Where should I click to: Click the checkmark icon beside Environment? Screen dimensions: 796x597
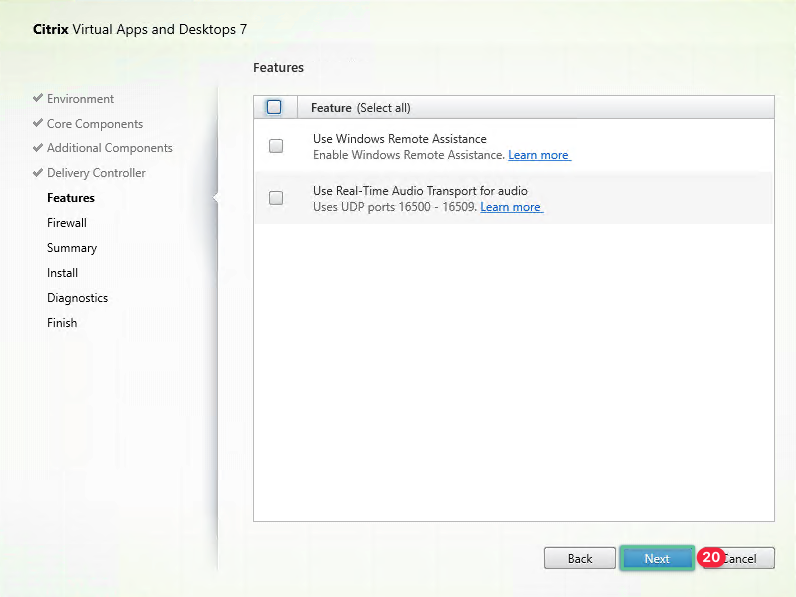[38, 99]
